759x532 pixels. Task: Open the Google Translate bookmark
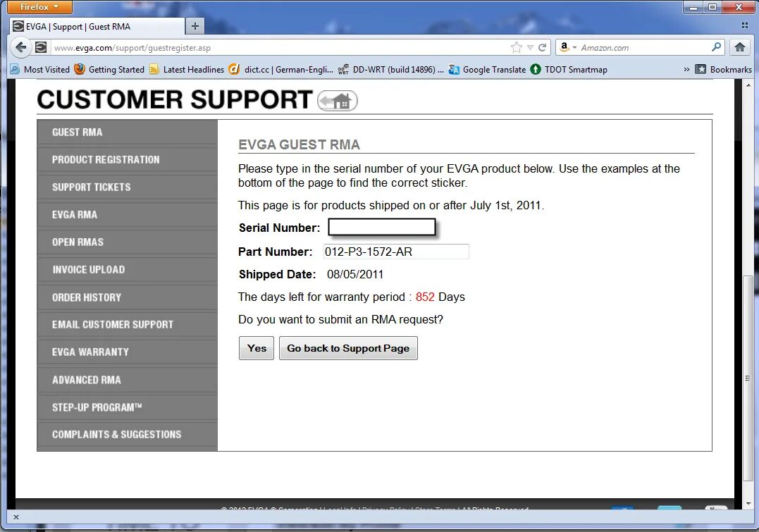click(487, 69)
